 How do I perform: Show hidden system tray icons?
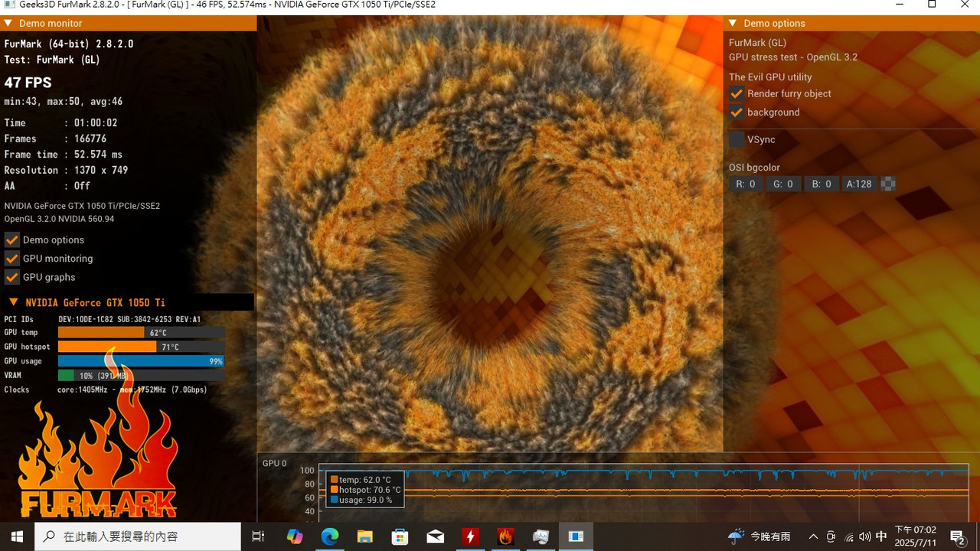[813, 536]
